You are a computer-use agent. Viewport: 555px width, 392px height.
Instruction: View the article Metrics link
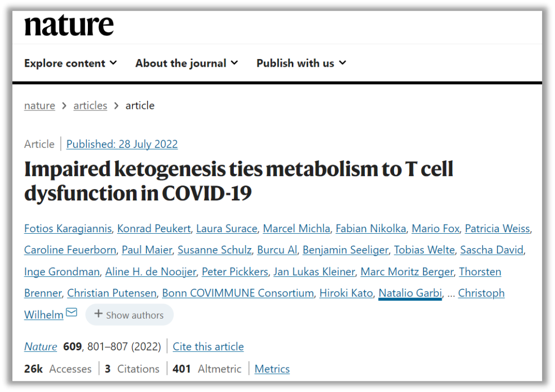(272, 369)
